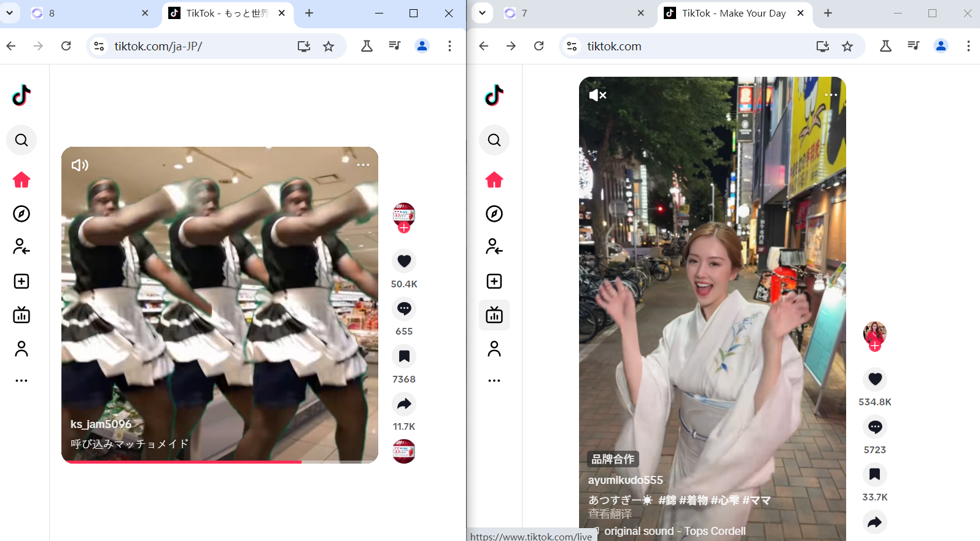Expand the tab search dropdown in left browser
Image resolution: width=980 pixels, height=541 pixels.
(10, 13)
